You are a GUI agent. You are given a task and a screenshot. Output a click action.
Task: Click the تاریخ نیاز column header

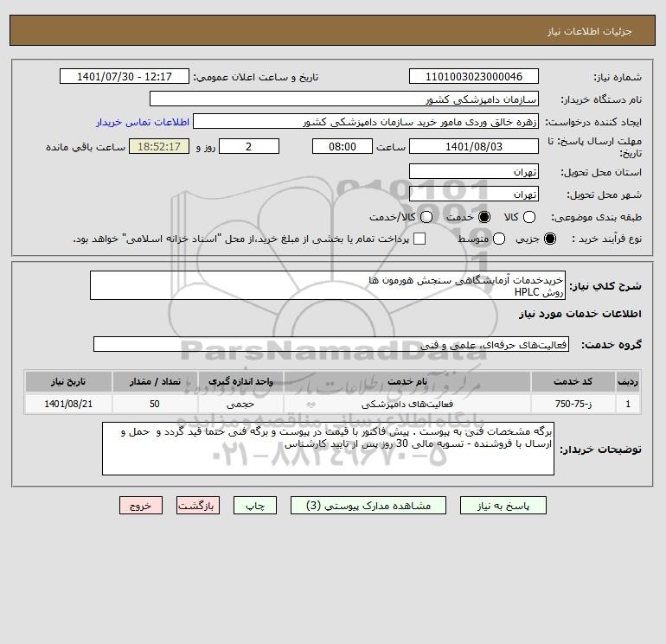(68, 381)
